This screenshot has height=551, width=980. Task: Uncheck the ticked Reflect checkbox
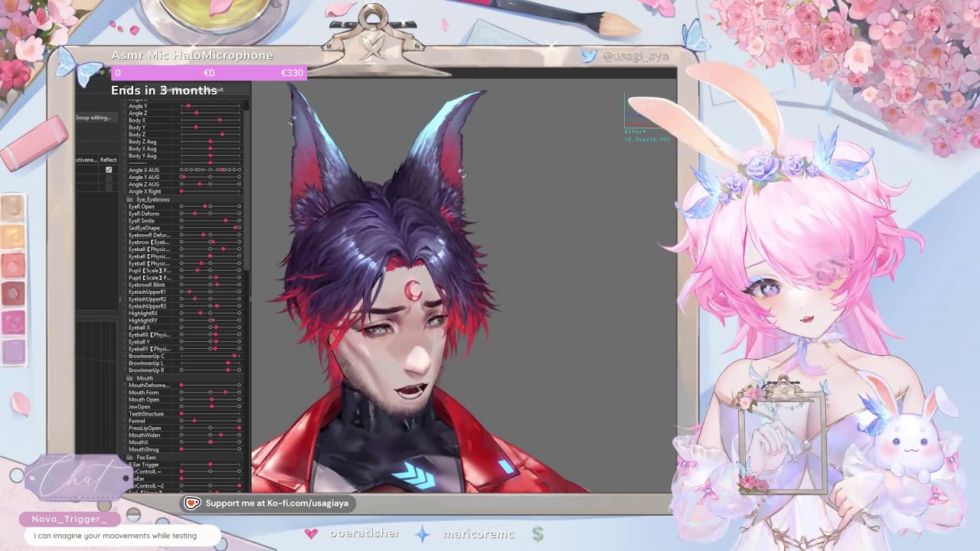[x=109, y=170]
